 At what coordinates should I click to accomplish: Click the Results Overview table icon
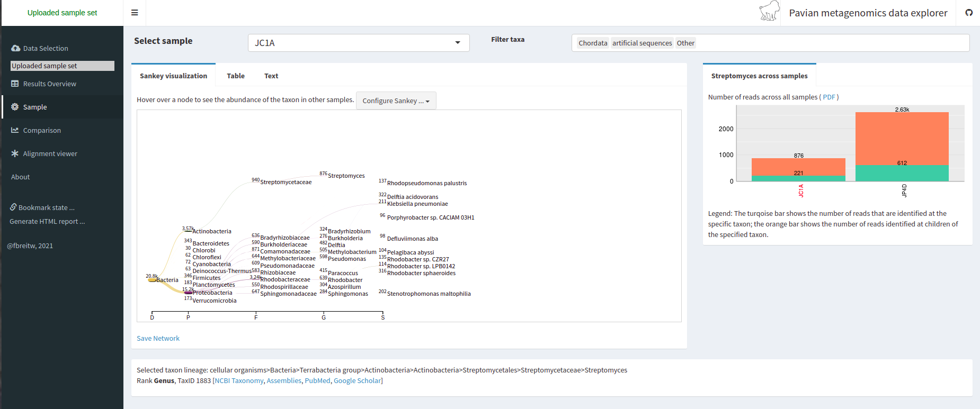[15, 84]
